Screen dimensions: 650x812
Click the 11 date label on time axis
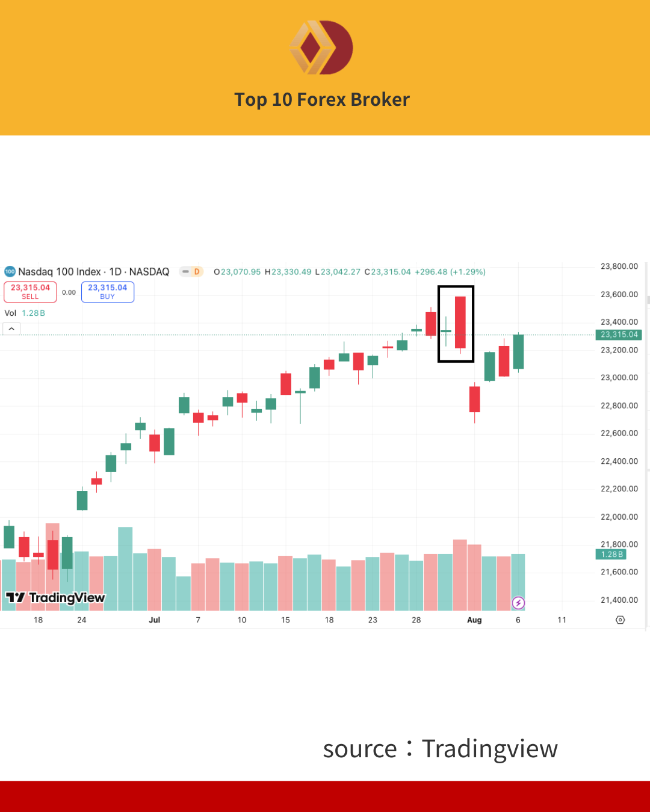point(562,620)
